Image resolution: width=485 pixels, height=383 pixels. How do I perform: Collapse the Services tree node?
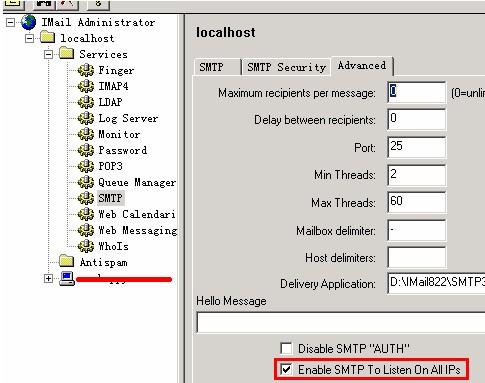(49, 54)
